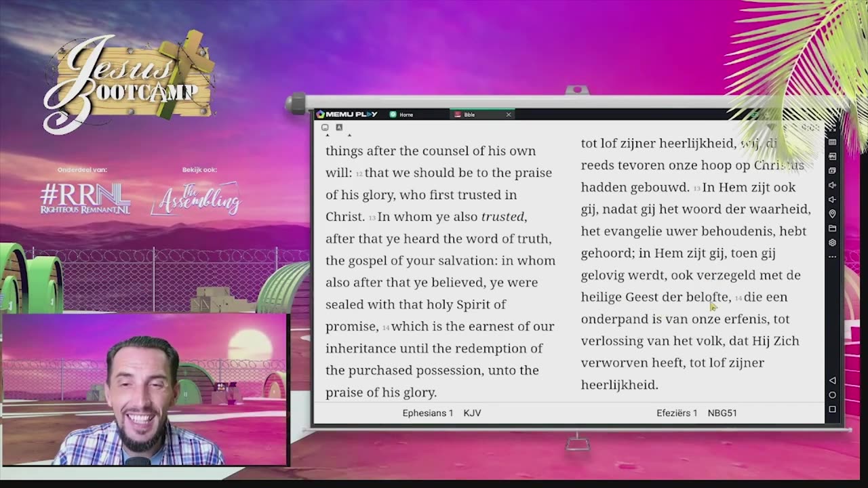The height and width of the screenshot is (488, 868).
Task: Click the APK install icon in sidebar
Action: 832,157
